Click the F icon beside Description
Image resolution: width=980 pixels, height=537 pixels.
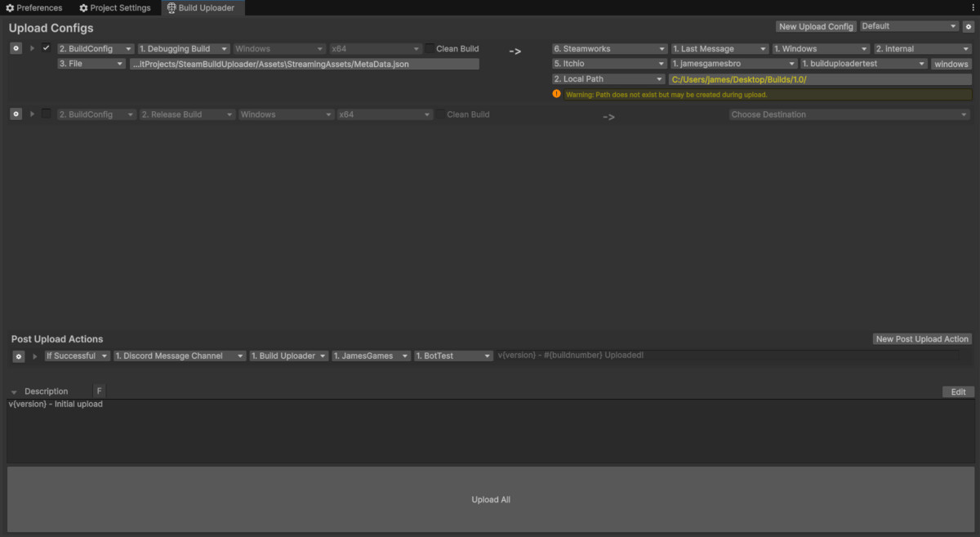[99, 391]
